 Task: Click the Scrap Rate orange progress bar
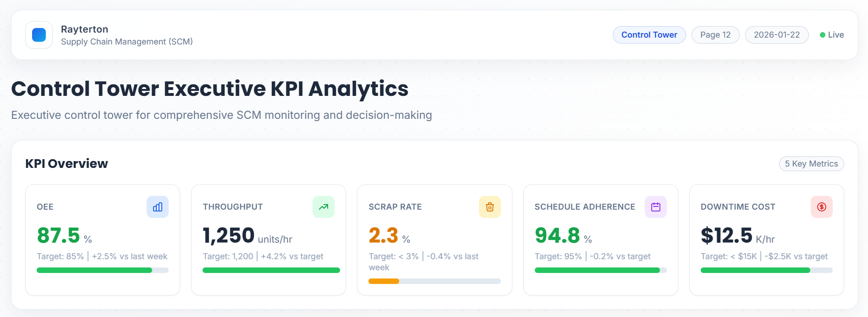tap(384, 281)
